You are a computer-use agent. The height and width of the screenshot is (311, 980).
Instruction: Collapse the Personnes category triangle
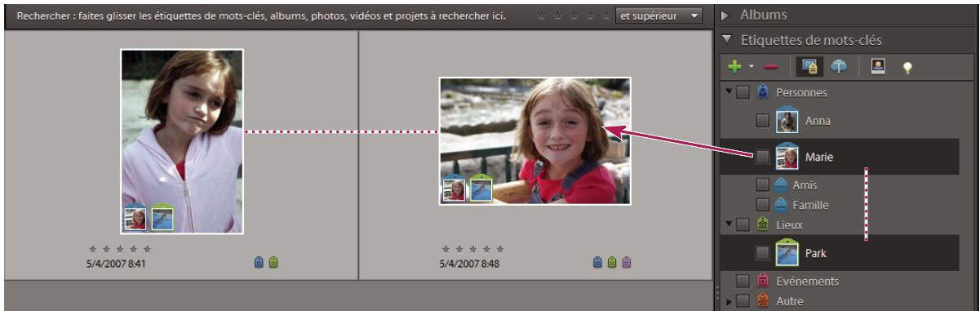(729, 91)
